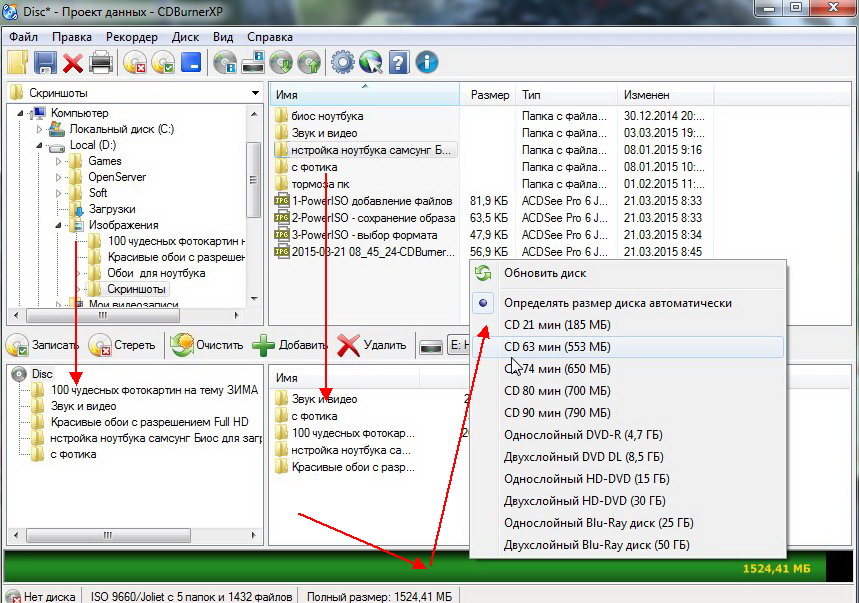Expand the OpenServer folder node
859x603 pixels.
click(x=59, y=177)
